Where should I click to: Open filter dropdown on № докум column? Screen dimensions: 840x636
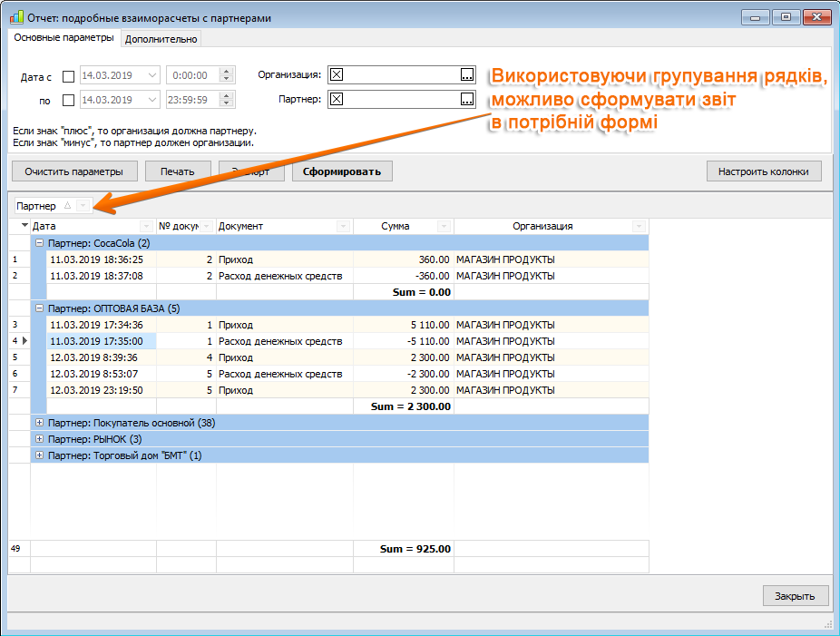point(207,226)
